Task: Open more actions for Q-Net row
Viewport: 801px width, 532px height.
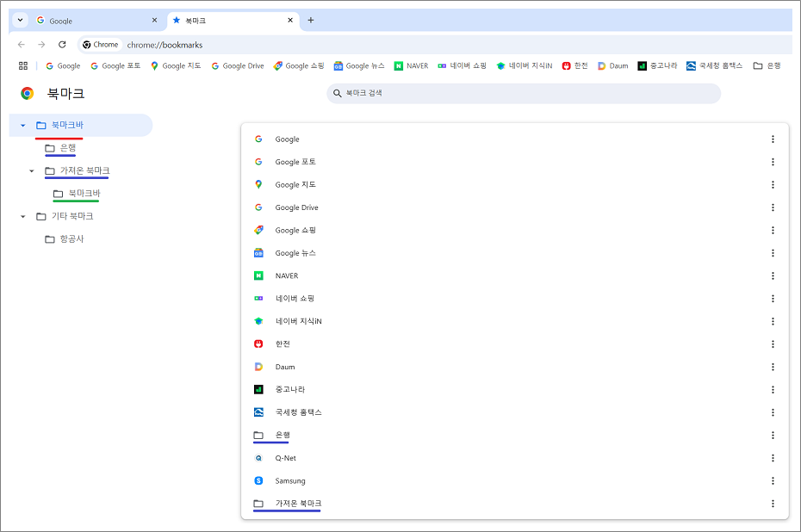Action: tap(773, 458)
